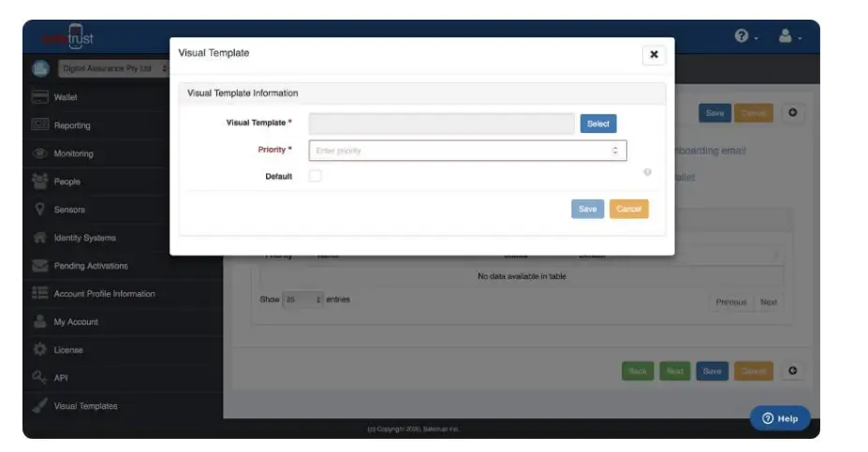Click Cancel in the Visual Template dialog
The image size is (868, 452).
click(629, 209)
